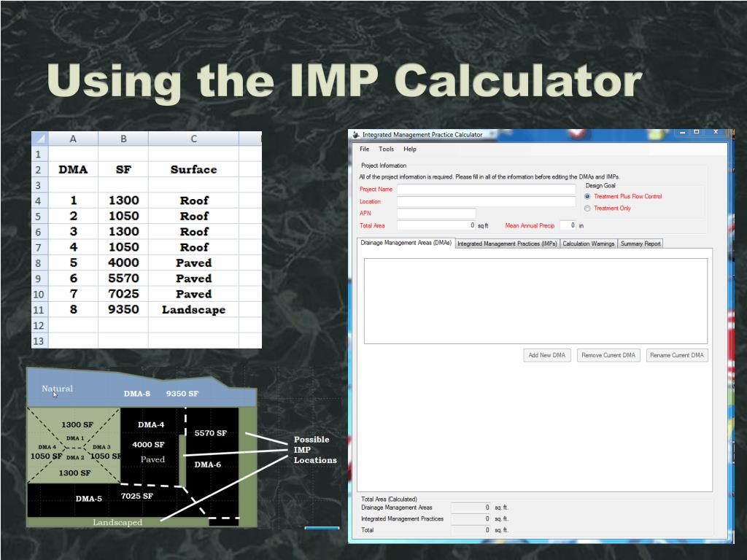
Task: Open the Help menu
Action: tap(410, 149)
